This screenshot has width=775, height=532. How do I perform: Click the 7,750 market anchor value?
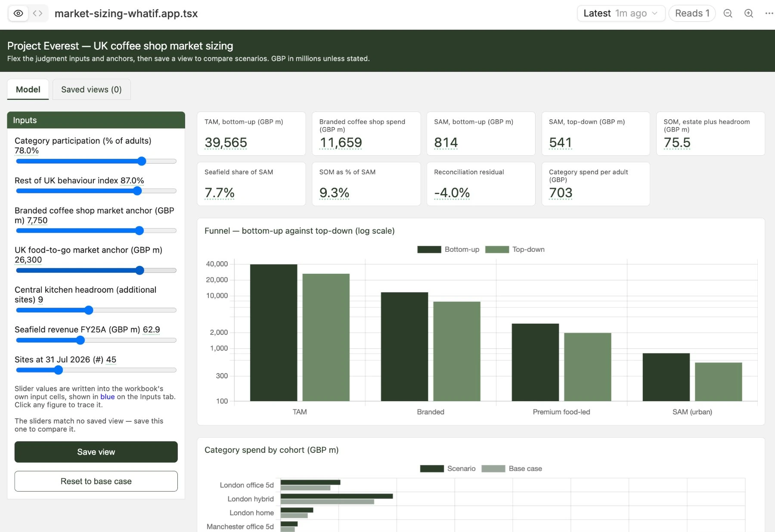(37, 220)
